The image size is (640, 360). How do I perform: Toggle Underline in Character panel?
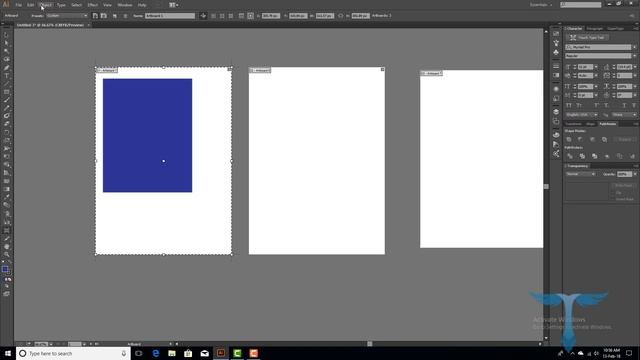click(x=624, y=105)
